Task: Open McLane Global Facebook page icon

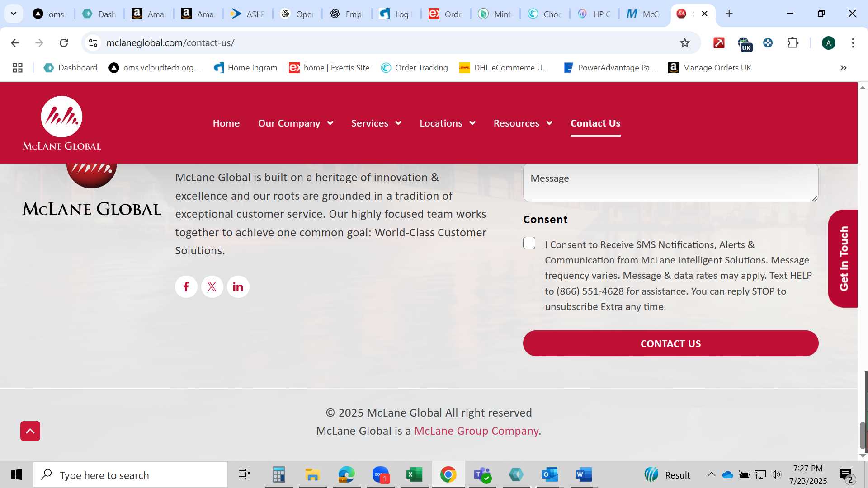Action: [x=186, y=286]
